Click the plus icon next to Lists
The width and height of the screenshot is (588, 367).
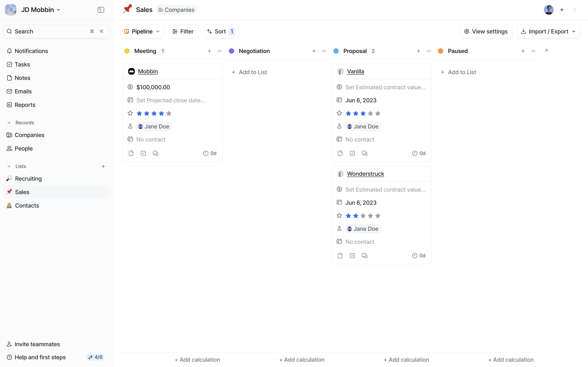pyautogui.click(x=103, y=166)
